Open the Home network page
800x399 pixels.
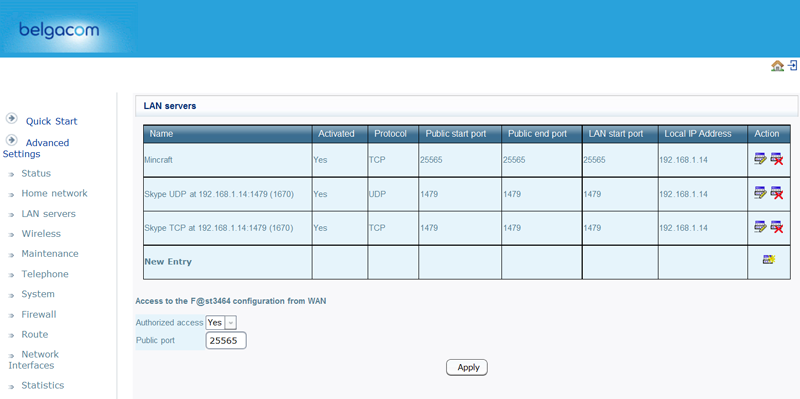click(54, 193)
